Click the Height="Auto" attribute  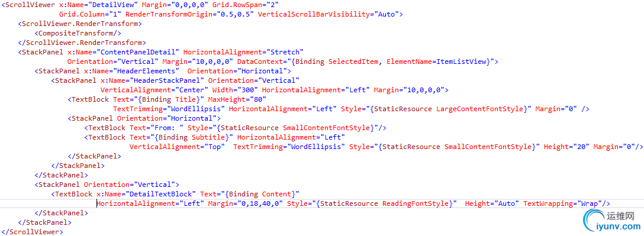492,203
